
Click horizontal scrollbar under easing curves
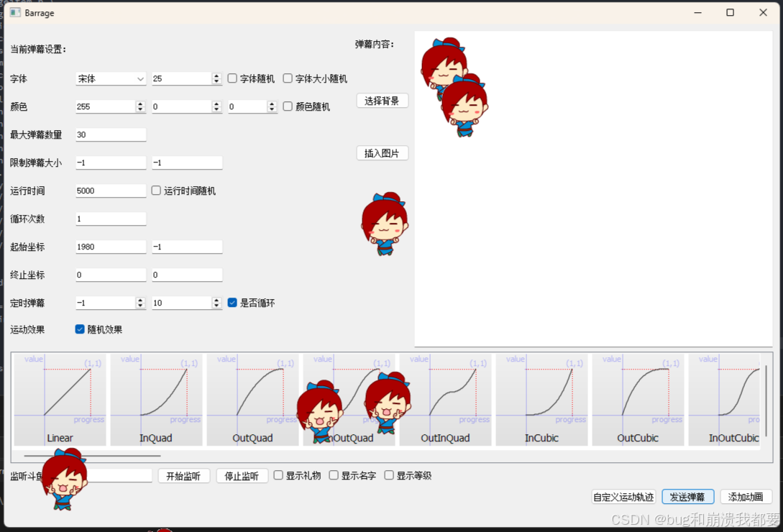(92, 456)
